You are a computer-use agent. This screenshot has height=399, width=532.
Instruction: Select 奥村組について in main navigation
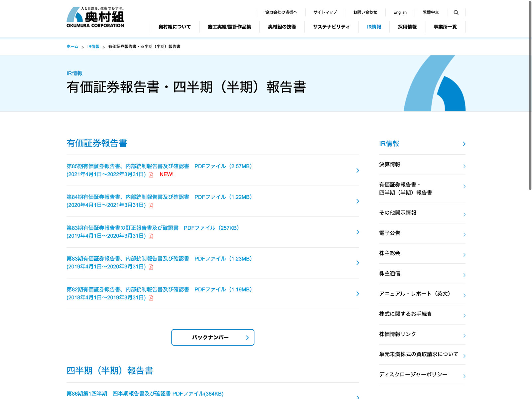[x=175, y=27]
